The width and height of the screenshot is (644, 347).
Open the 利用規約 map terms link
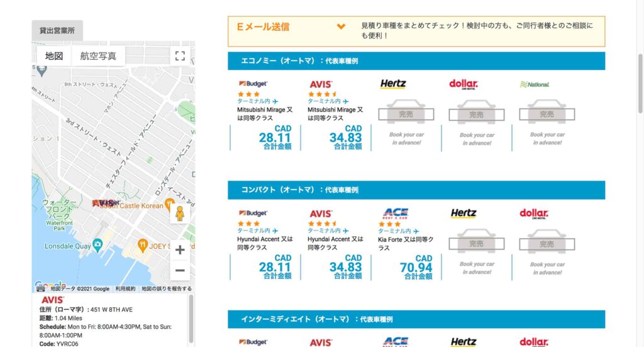coord(125,288)
